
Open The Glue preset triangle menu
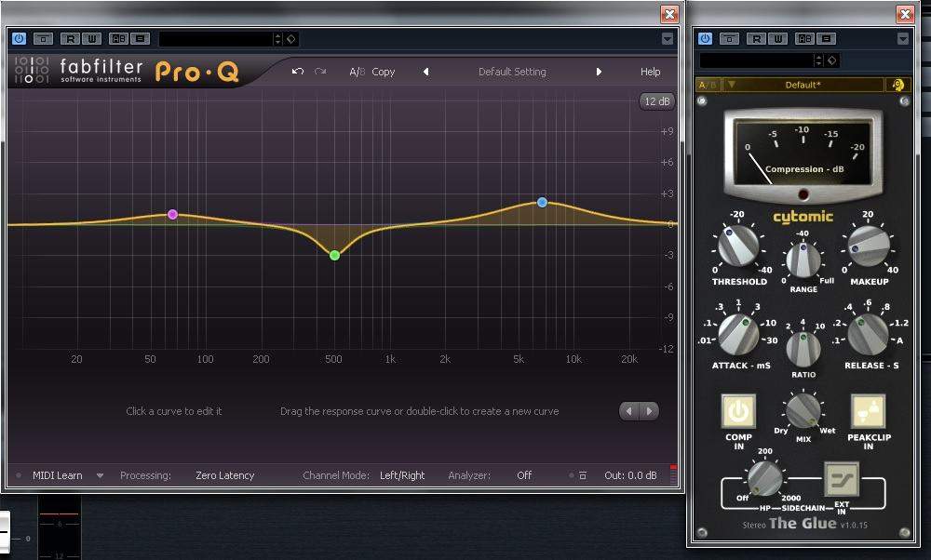[x=732, y=85]
